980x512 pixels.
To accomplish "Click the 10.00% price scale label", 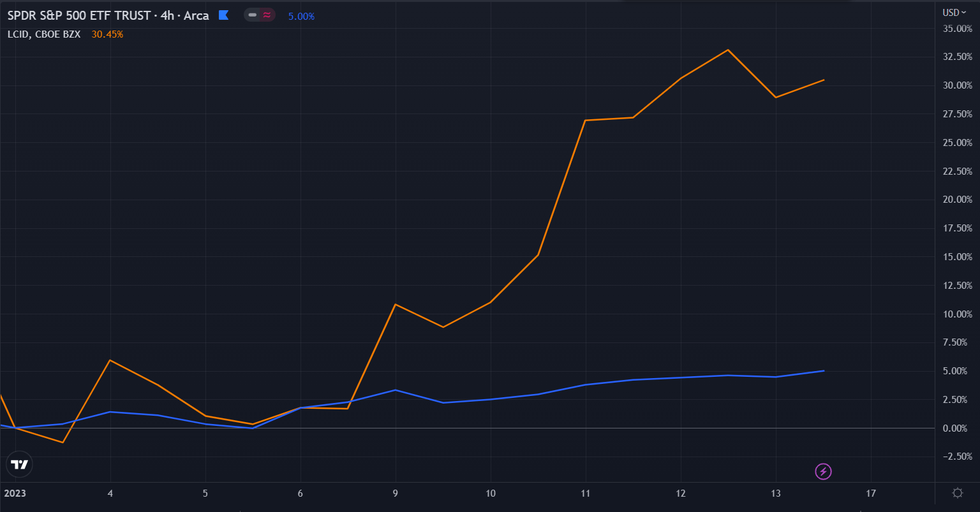I will click(x=956, y=314).
